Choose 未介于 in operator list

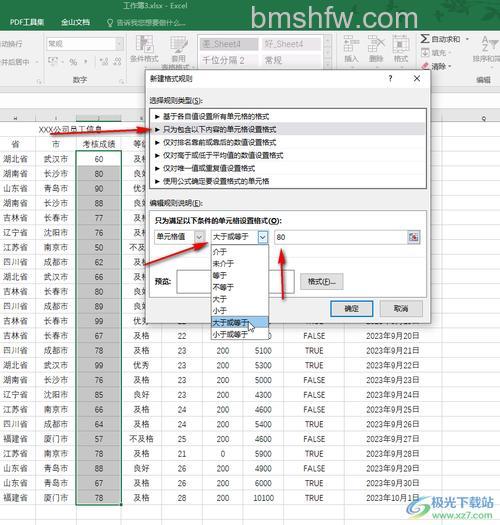point(239,264)
